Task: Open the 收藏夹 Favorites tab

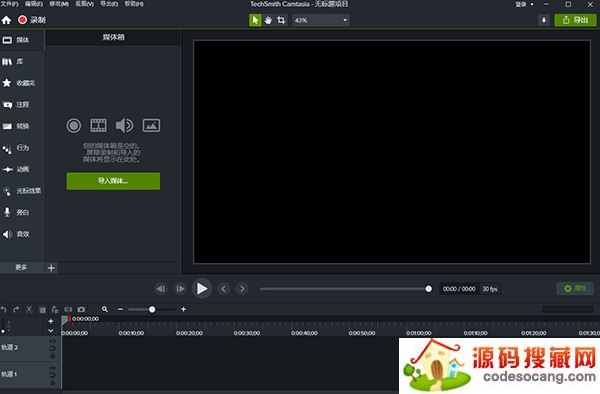Action: pos(22,83)
